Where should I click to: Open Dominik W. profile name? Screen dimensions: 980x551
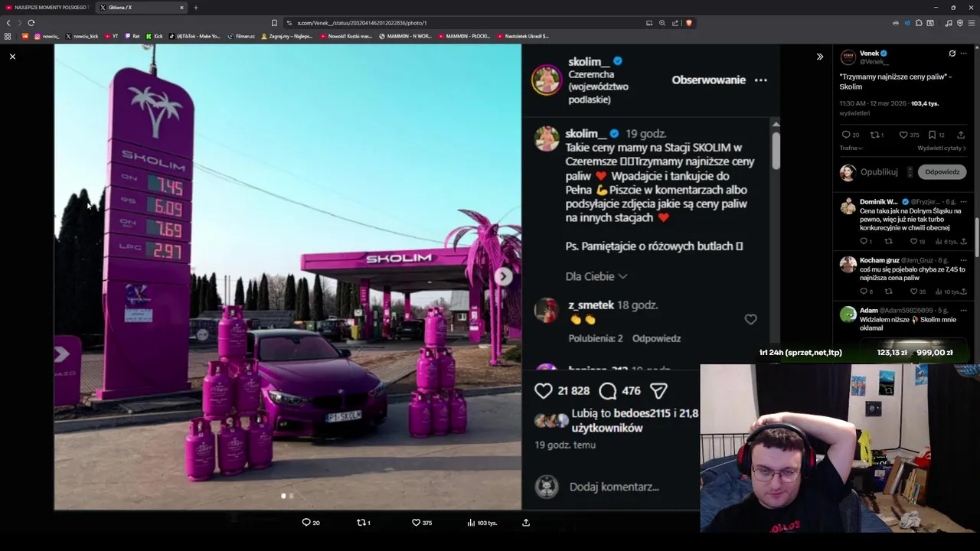[878, 202]
